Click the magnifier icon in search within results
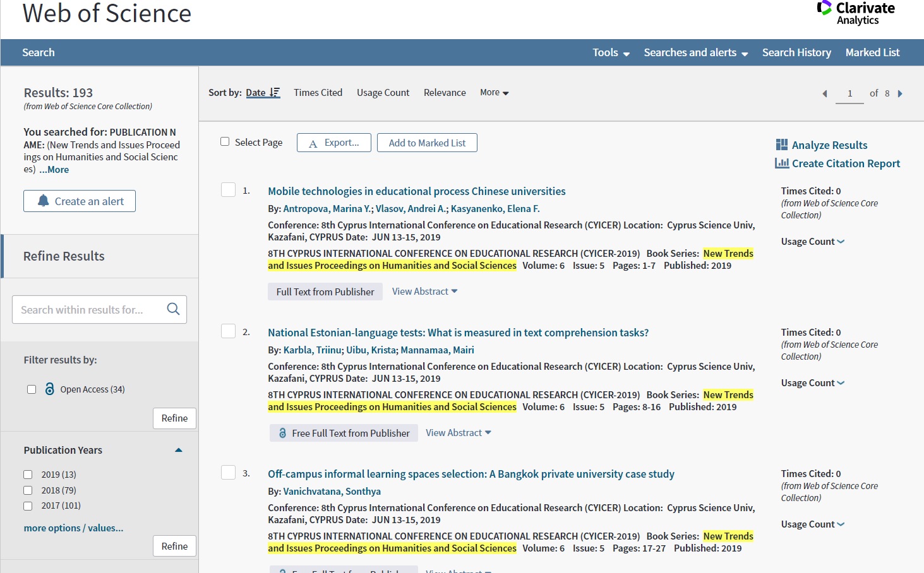The height and width of the screenshot is (573, 924). (173, 309)
